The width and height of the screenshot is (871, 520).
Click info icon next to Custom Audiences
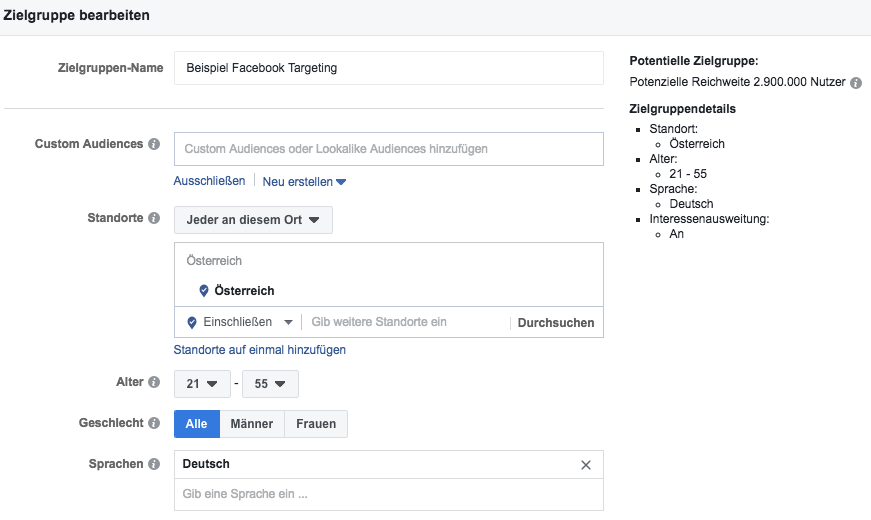154,144
